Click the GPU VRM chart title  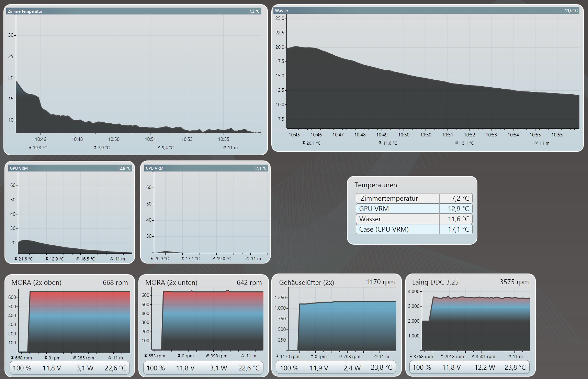(19, 168)
